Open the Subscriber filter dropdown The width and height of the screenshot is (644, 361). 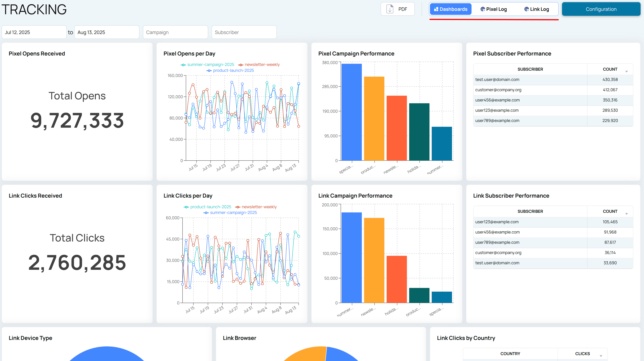(244, 32)
